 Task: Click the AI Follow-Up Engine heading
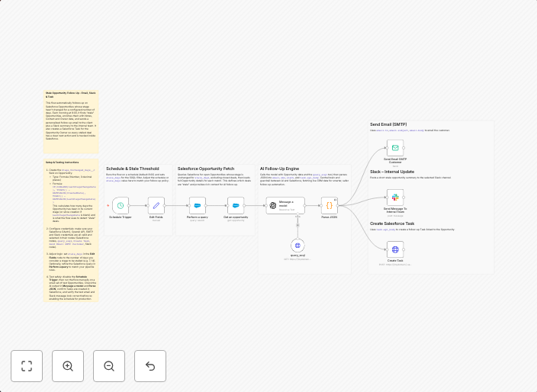tap(279, 169)
